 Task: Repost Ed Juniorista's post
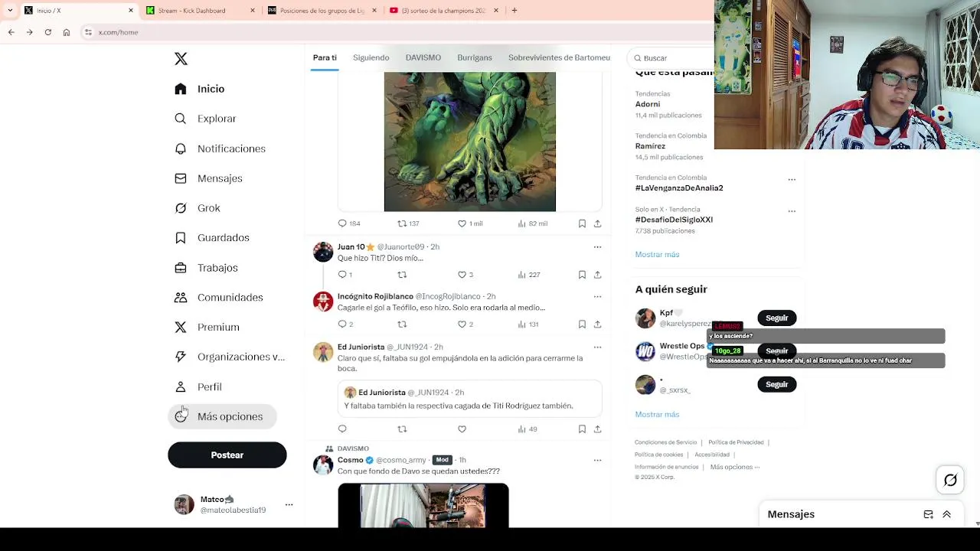coord(402,429)
